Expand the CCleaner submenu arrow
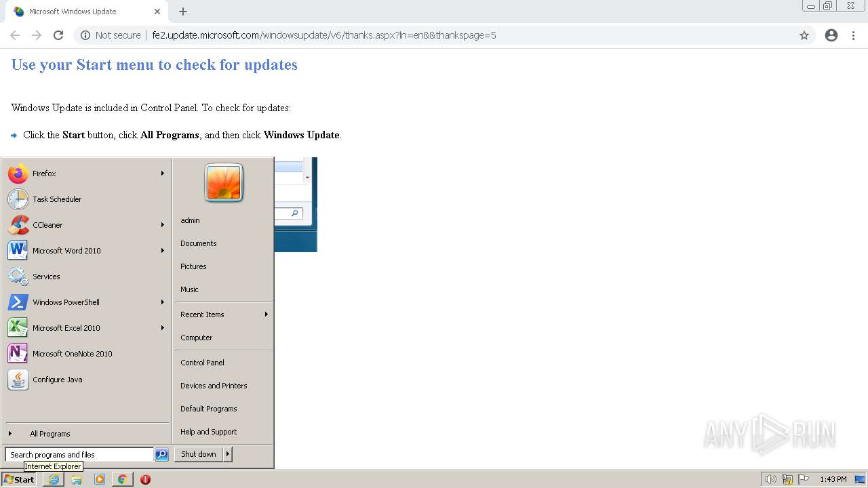The width and height of the screenshot is (868, 488). pyautogui.click(x=163, y=225)
